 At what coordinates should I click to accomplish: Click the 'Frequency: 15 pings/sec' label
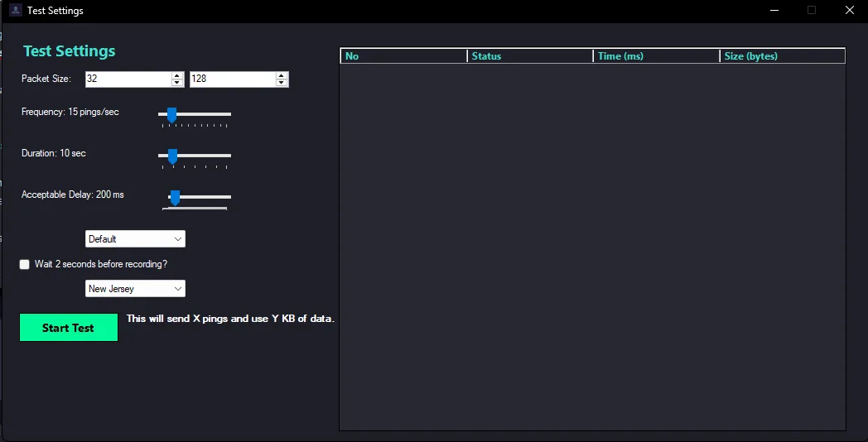[x=70, y=112]
